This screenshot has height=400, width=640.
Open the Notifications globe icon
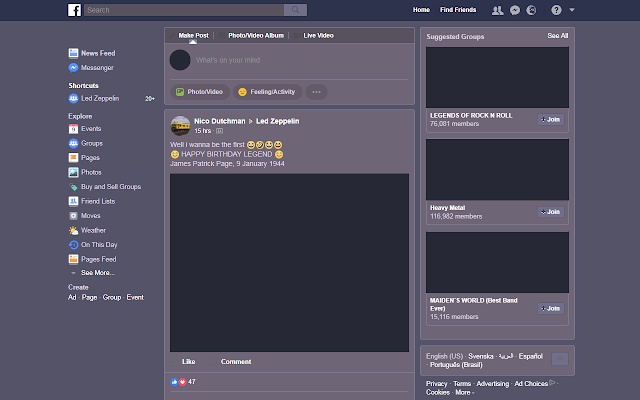[530, 10]
